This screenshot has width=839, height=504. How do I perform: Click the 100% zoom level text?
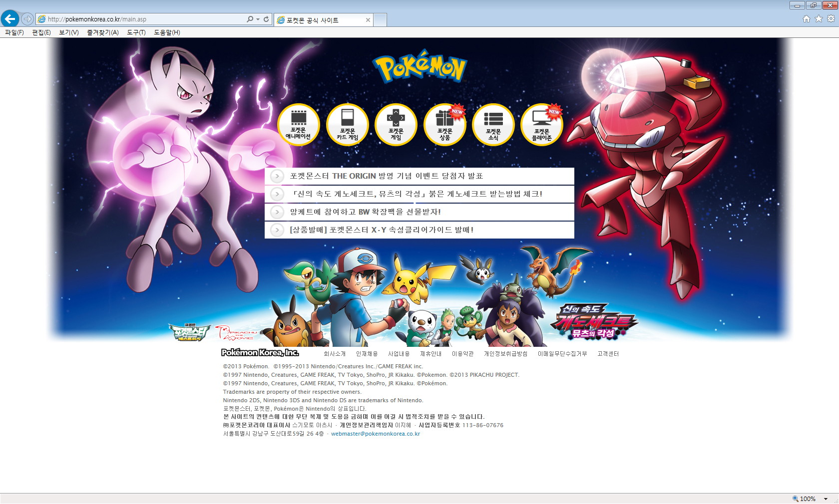(x=808, y=499)
